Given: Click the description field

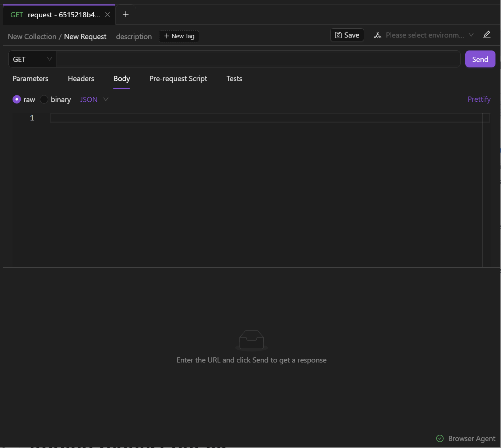Looking at the screenshot, I should click(x=134, y=36).
